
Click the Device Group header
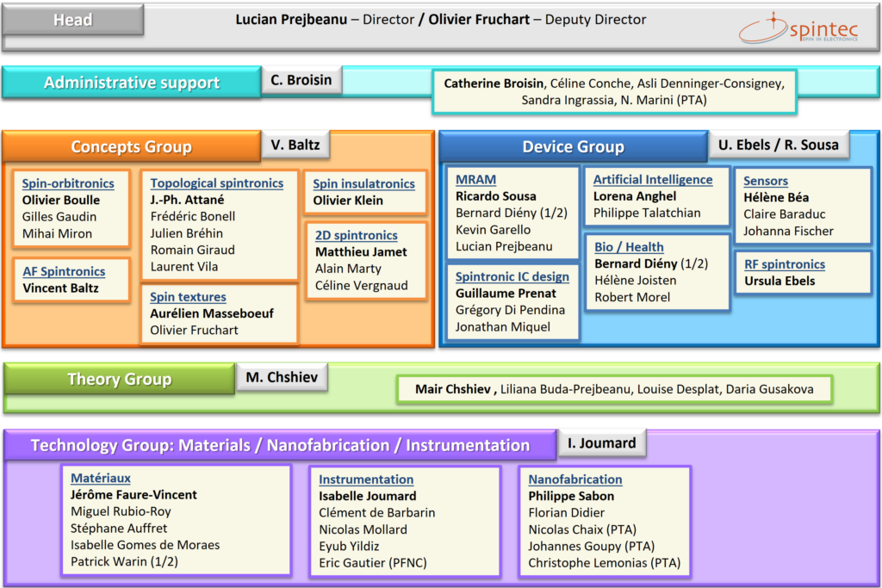[573, 146]
